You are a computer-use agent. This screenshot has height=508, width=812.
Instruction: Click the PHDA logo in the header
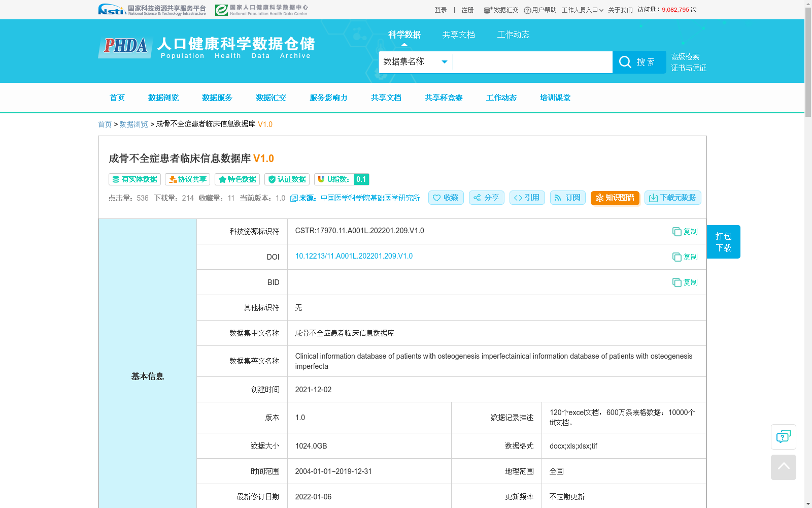click(125, 47)
